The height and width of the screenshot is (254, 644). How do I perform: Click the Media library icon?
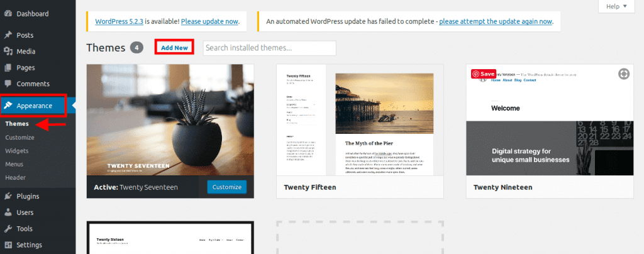tap(8, 52)
